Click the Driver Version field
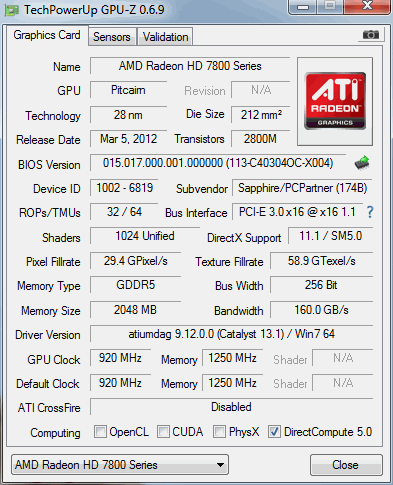Image resolution: width=393 pixels, height=485 pixels. pos(231,334)
